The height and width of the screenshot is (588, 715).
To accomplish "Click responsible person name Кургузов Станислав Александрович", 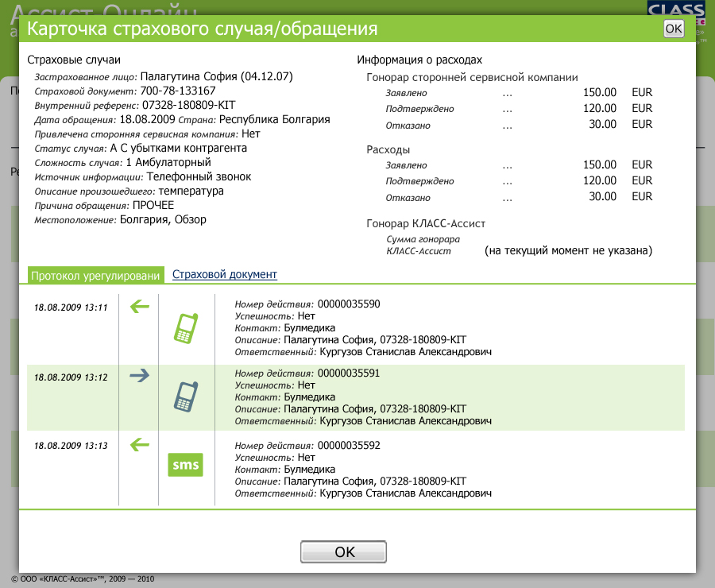I will [406, 349].
